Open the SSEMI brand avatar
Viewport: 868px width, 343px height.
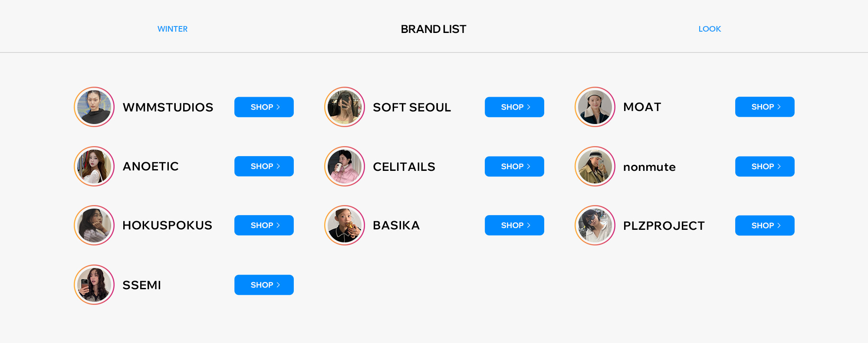tap(94, 285)
